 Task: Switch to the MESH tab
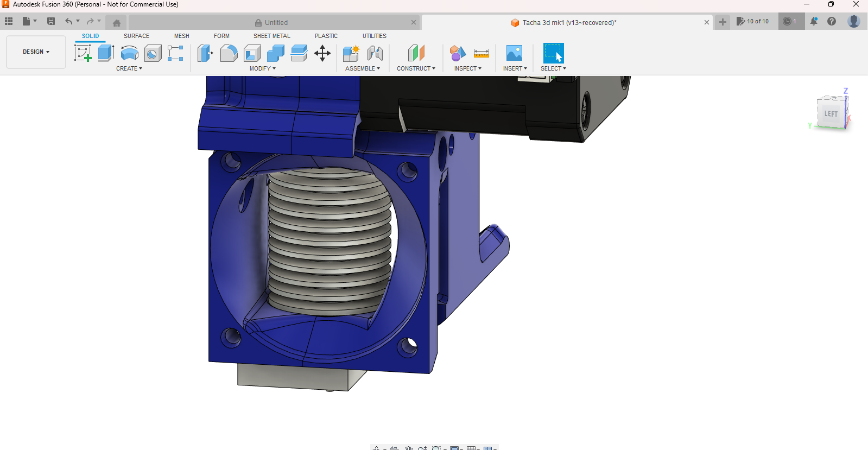(182, 36)
